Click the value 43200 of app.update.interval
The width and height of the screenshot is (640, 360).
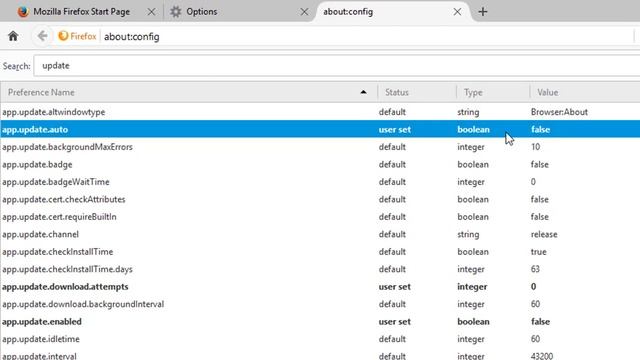pos(542,356)
